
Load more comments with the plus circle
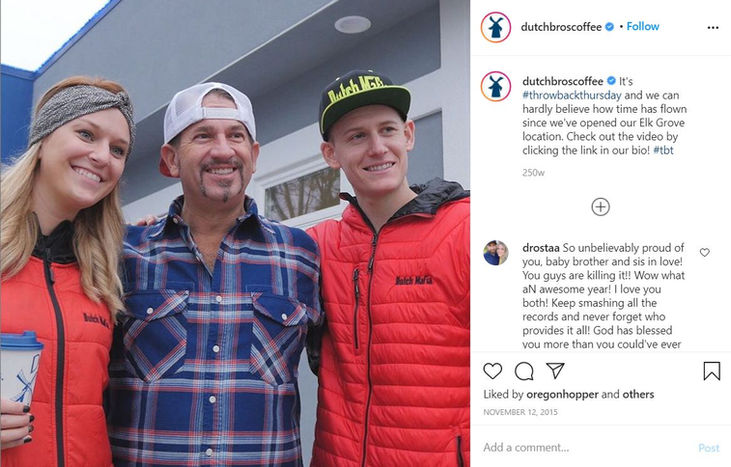click(x=600, y=207)
